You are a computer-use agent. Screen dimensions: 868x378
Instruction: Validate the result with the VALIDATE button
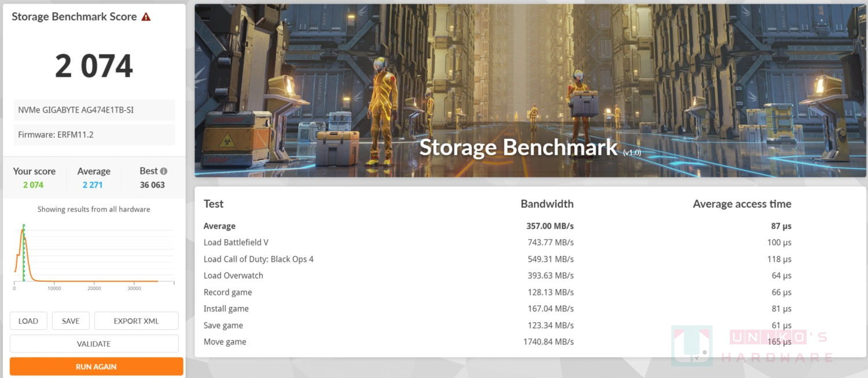[x=94, y=343]
